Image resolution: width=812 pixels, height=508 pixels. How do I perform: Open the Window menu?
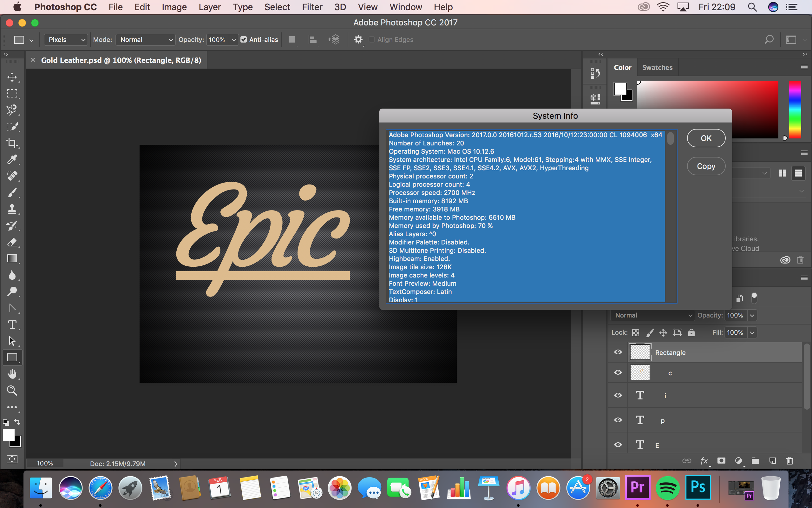(x=406, y=7)
